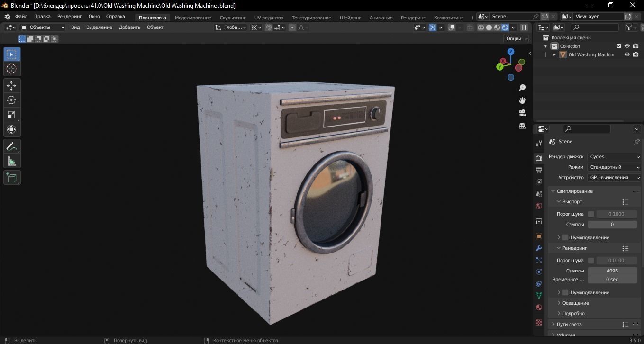Open the Объекты object mode dropdown
This screenshot has height=344, width=644.
click(x=43, y=27)
